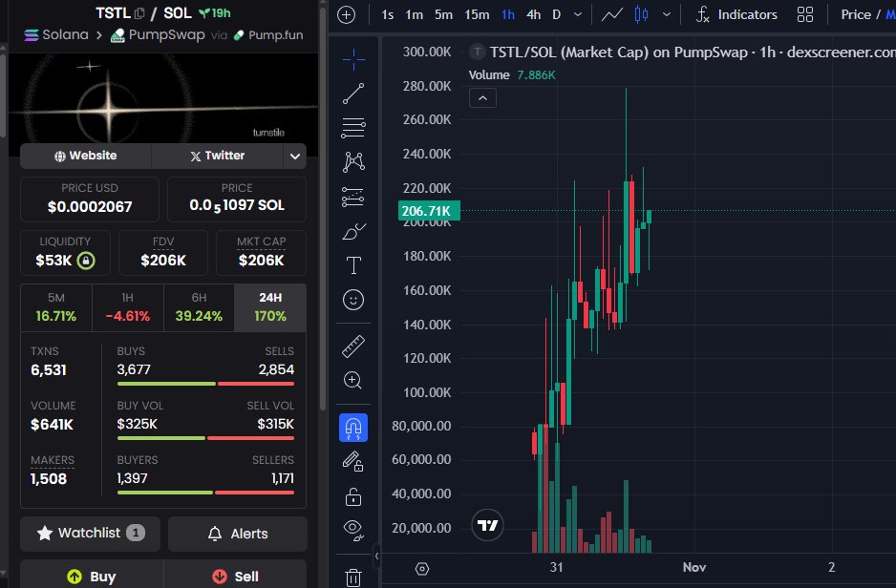896x588 pixels.
Task: Select the ruler measure tool
Action: pos(353,346)
